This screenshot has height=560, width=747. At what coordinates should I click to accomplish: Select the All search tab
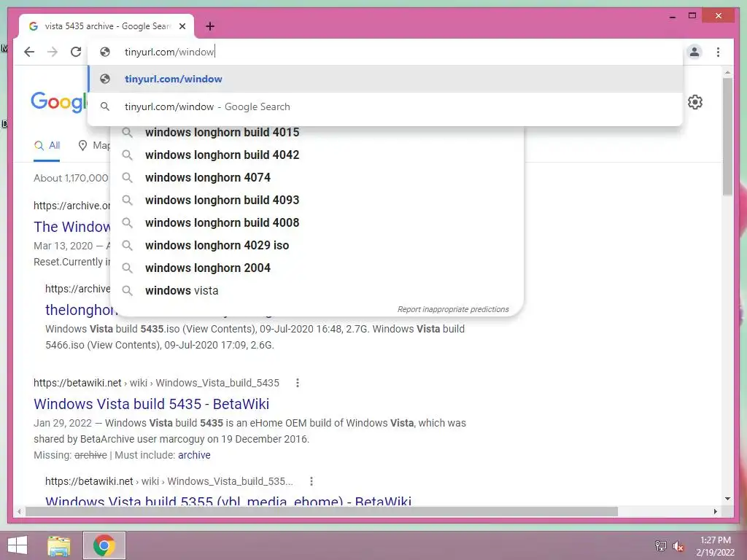47,146
